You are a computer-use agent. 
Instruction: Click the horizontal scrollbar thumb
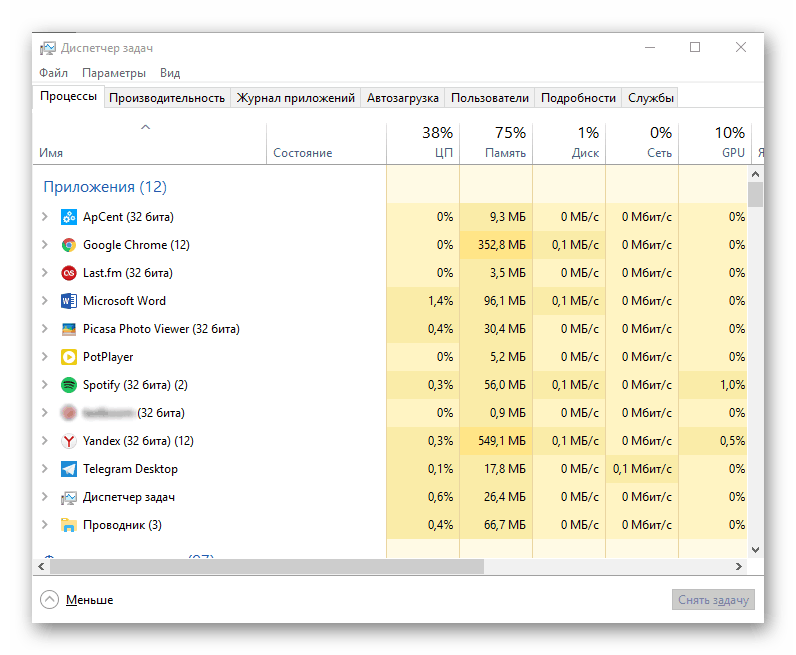[266, 567]
